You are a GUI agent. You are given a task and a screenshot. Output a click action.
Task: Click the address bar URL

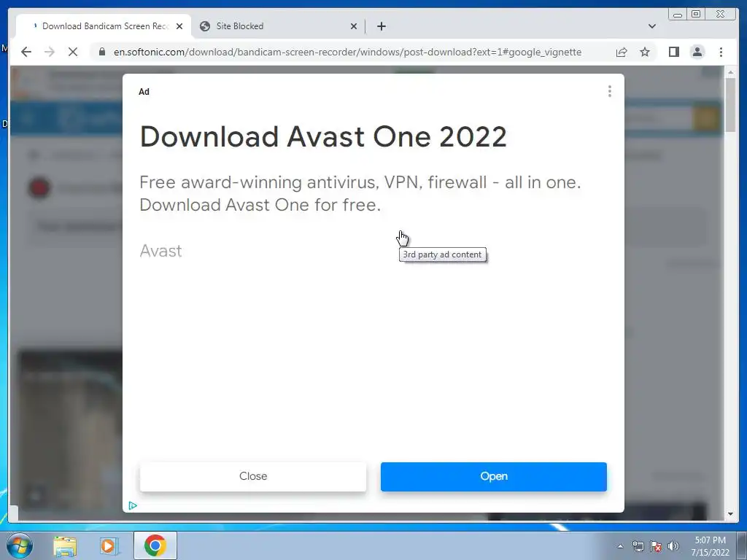tap(347, 52)
